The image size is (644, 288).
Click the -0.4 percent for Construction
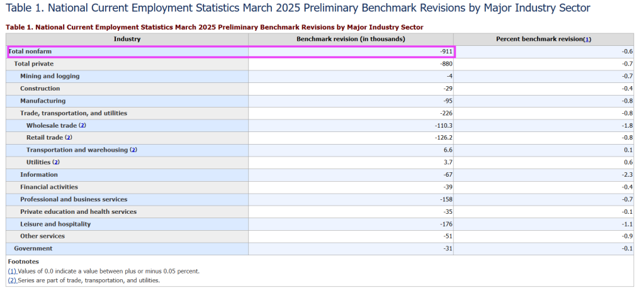628,89
